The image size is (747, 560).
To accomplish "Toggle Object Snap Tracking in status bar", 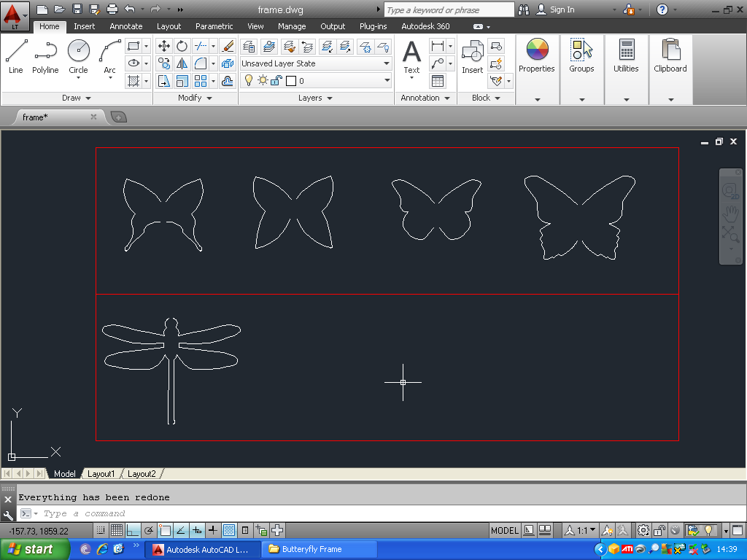I will click(x=181, y=530).
